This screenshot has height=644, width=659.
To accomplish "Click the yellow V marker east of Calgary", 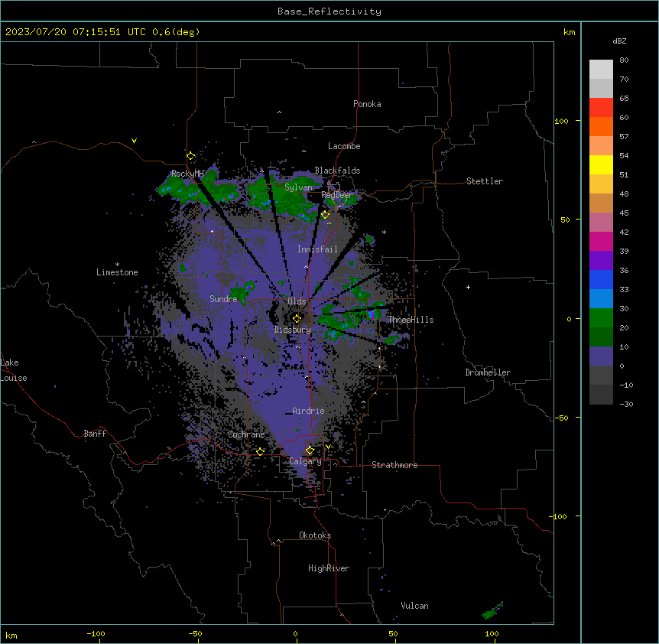I will tap(328, 447).
